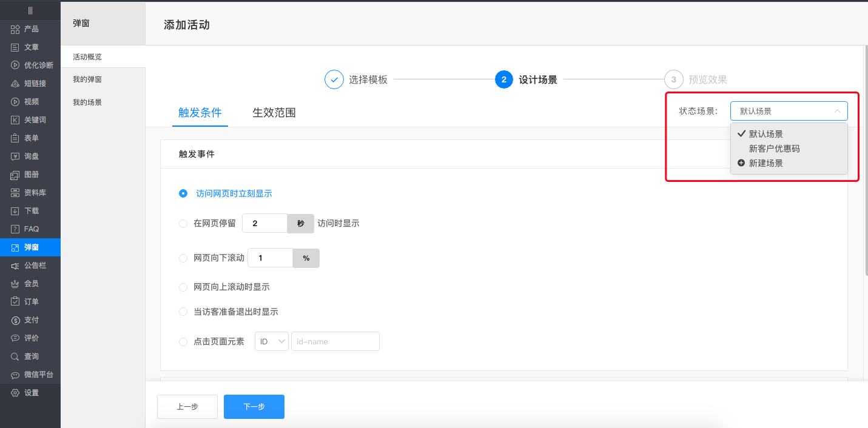Open the 视频 module
Viewport: 868px width, 428px height.
(29, 101)
